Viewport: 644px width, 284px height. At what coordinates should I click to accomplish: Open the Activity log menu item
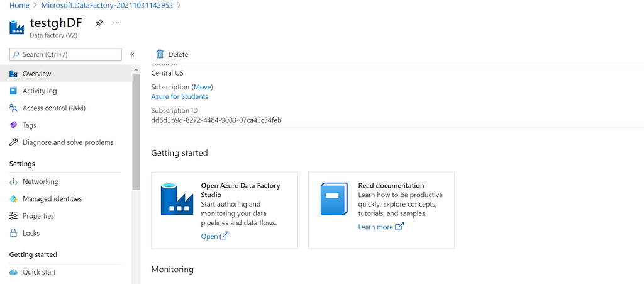65,91
